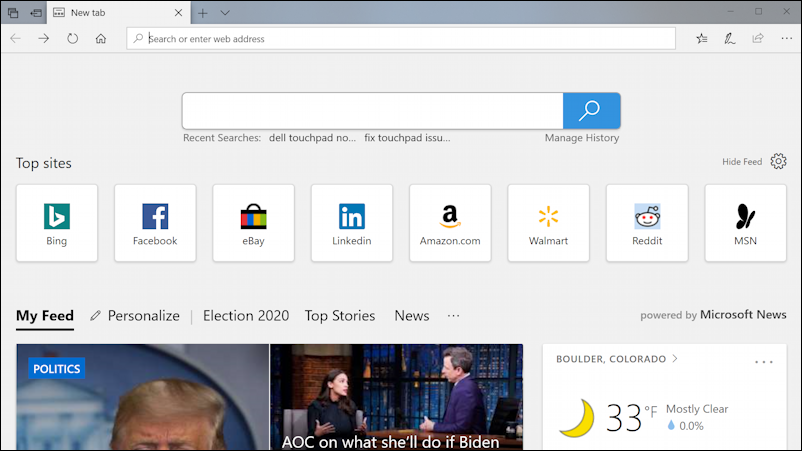802x451 pixels.
Task: Click the Microsoft News branding text
Action: point(743,315)
